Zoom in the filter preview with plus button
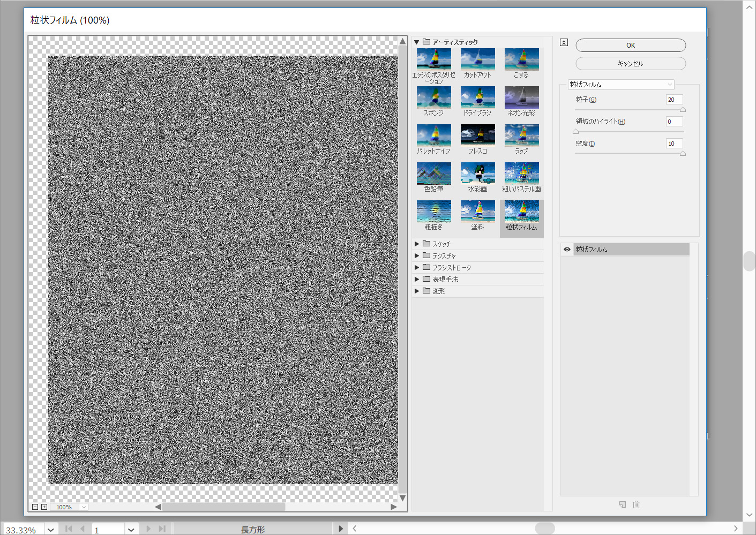The height and width of the screenshot is (535, 756). point(44,507)
